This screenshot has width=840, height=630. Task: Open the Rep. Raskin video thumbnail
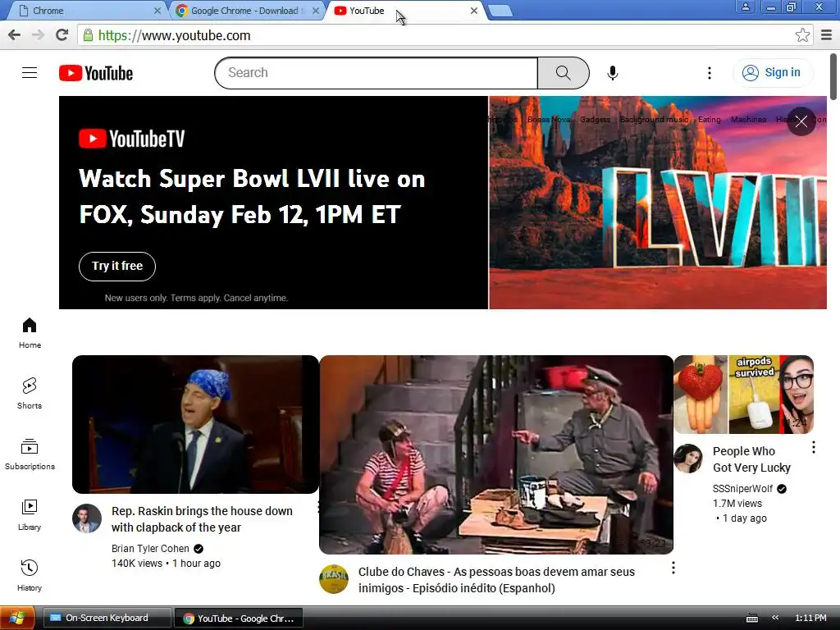(195, 424)
